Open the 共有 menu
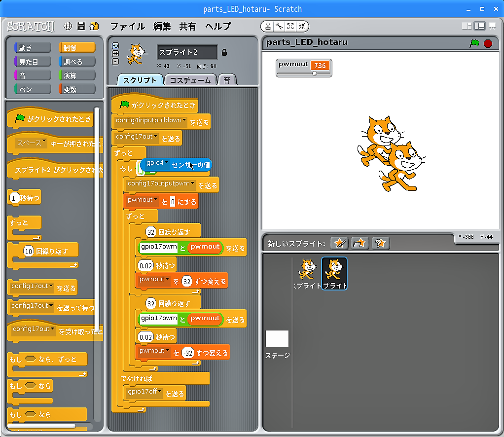This screenshot has height=437, width=504. (x=188, y=26)
